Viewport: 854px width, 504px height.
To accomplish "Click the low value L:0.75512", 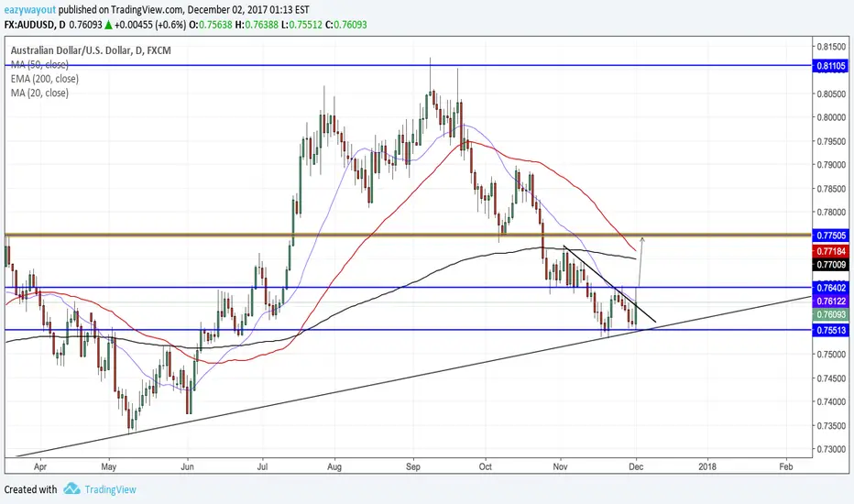I will (301, 25).
